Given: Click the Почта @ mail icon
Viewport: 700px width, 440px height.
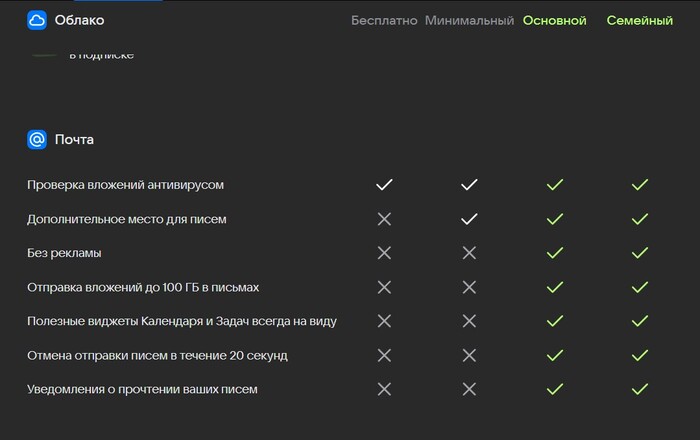Looking at the screenshot, I should 37,140.
